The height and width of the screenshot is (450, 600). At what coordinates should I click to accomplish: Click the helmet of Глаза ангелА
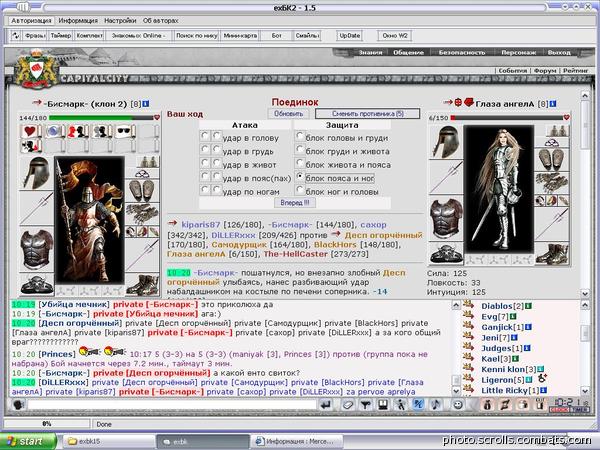pos(446,142)
